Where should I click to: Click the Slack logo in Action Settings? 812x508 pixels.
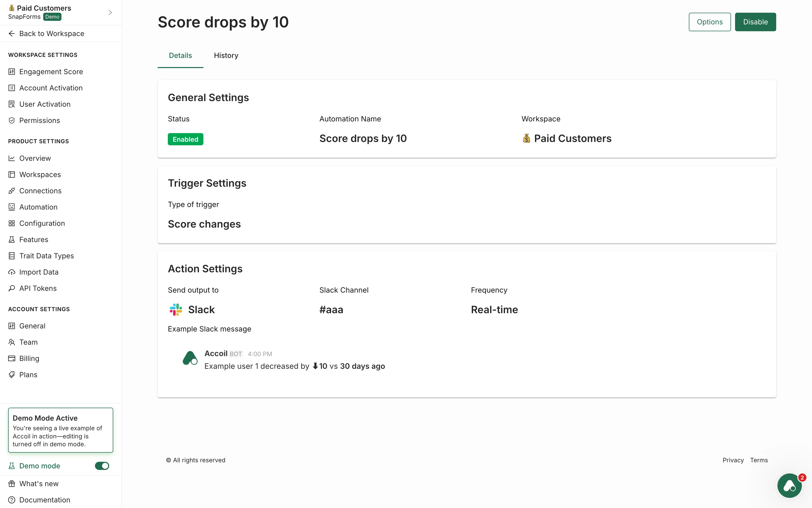175,309
